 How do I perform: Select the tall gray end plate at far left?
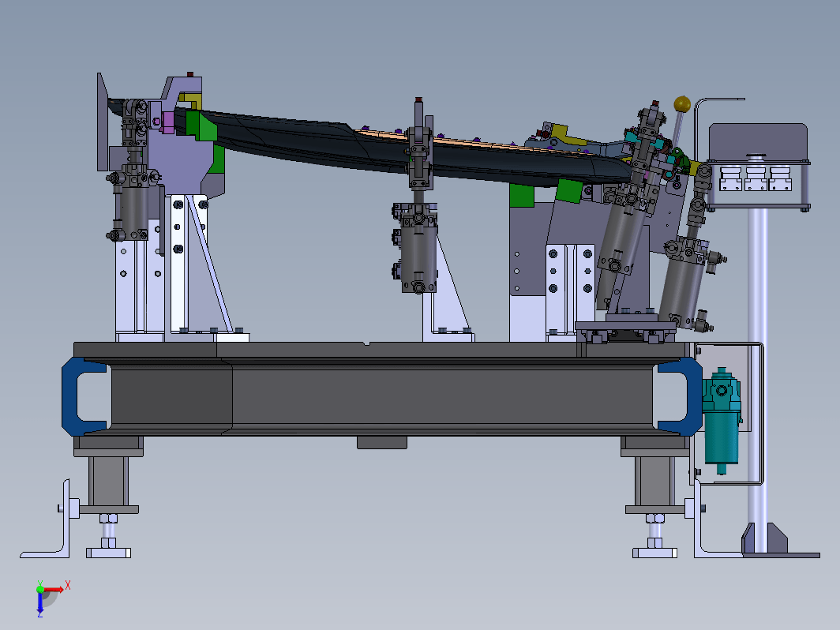103,122
